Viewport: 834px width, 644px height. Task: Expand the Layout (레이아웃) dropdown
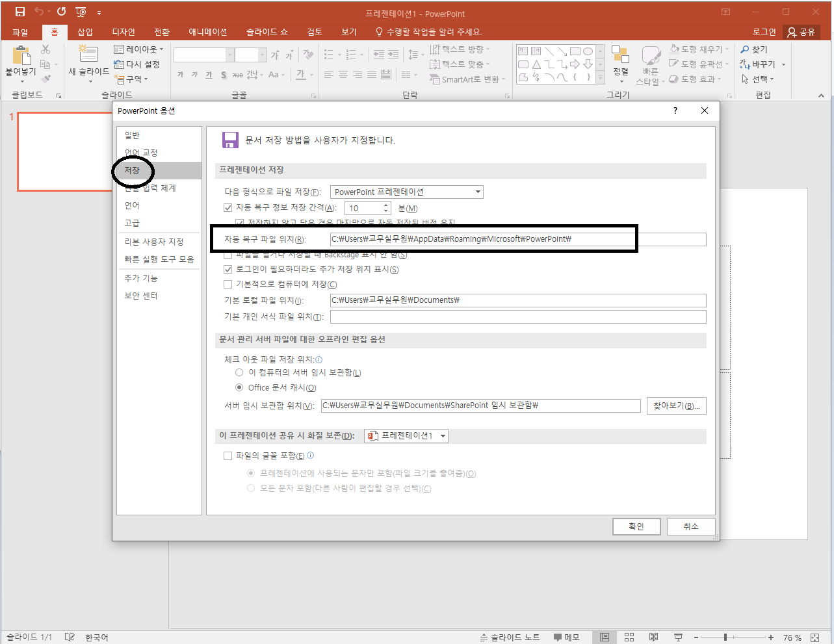tap(139, 49)
